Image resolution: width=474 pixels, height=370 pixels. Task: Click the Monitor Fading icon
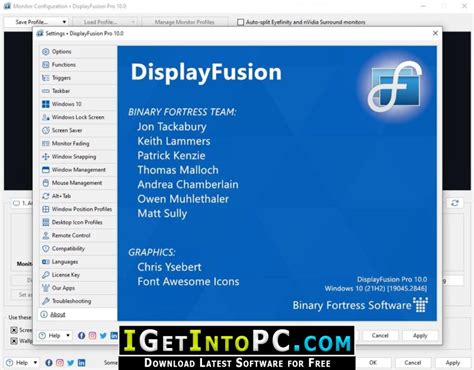point(46,144)
